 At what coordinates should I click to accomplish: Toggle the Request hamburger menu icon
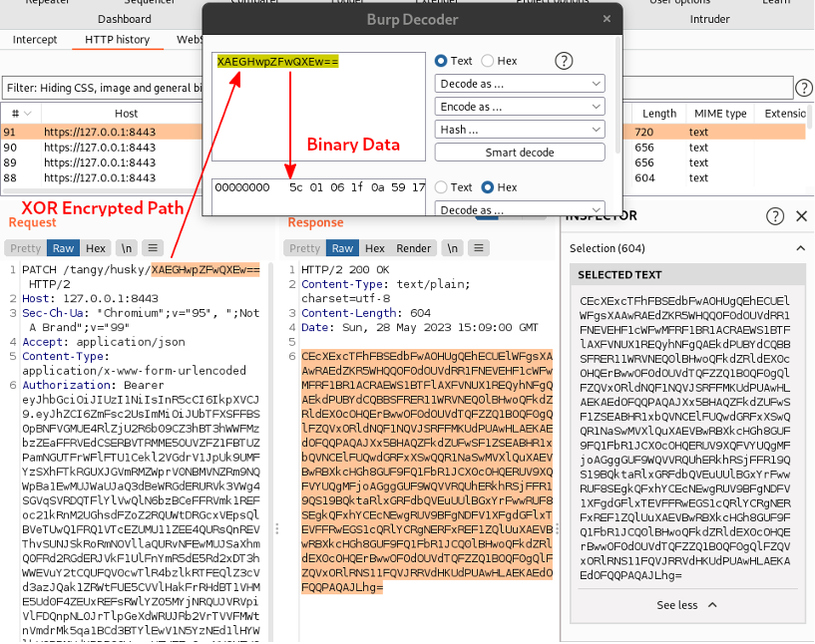point(153,248)
